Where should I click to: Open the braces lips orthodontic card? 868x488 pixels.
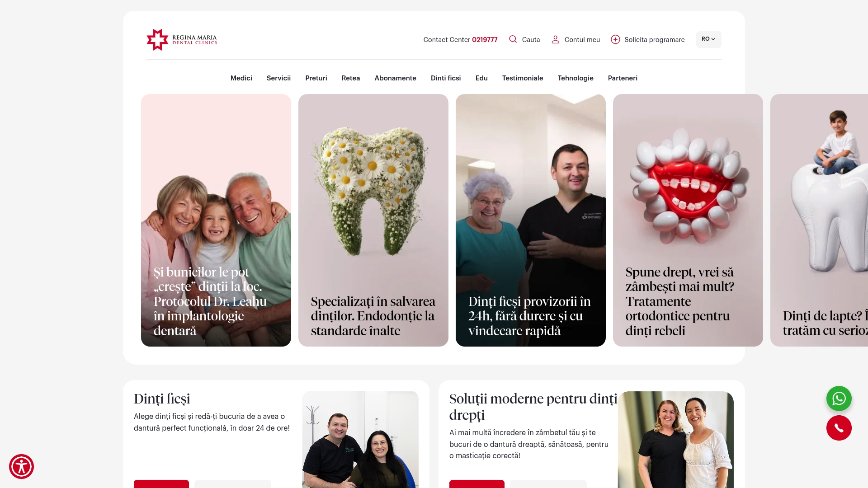point(688,220)
